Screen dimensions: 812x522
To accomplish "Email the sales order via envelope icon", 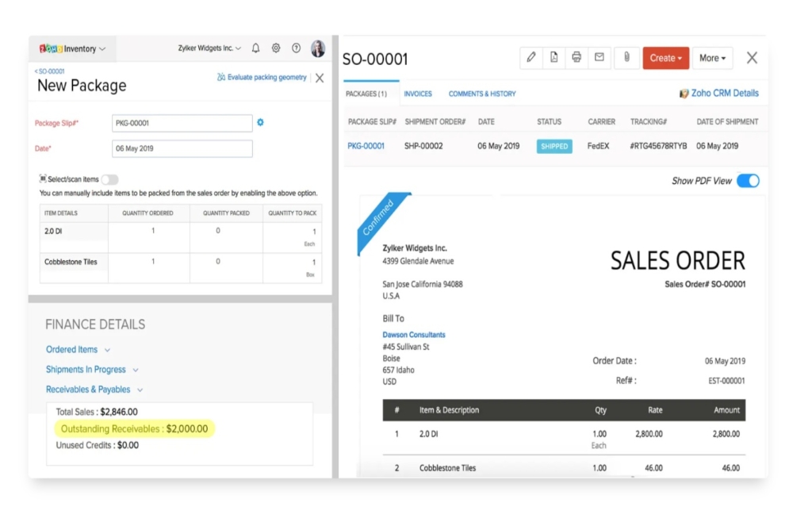I will coord(599,57).
